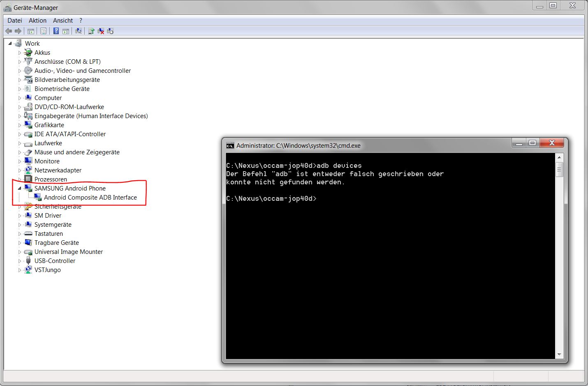Expand the Tastaturen category arrow

pos(20,234)
